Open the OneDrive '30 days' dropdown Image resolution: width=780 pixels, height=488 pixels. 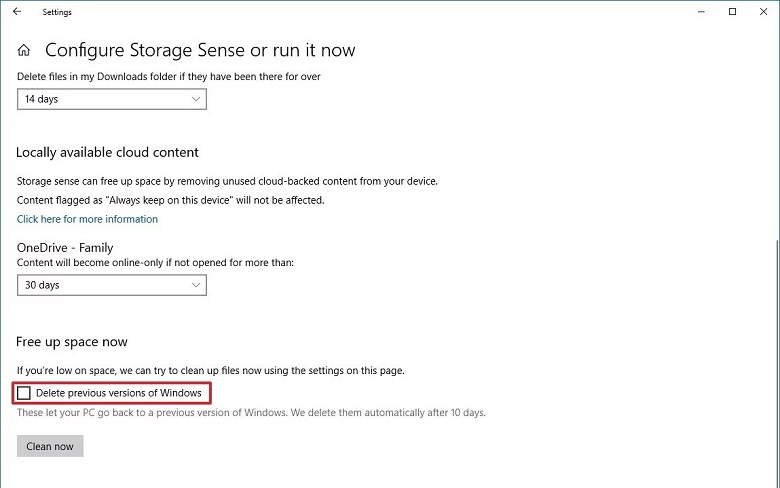[111, 285]
